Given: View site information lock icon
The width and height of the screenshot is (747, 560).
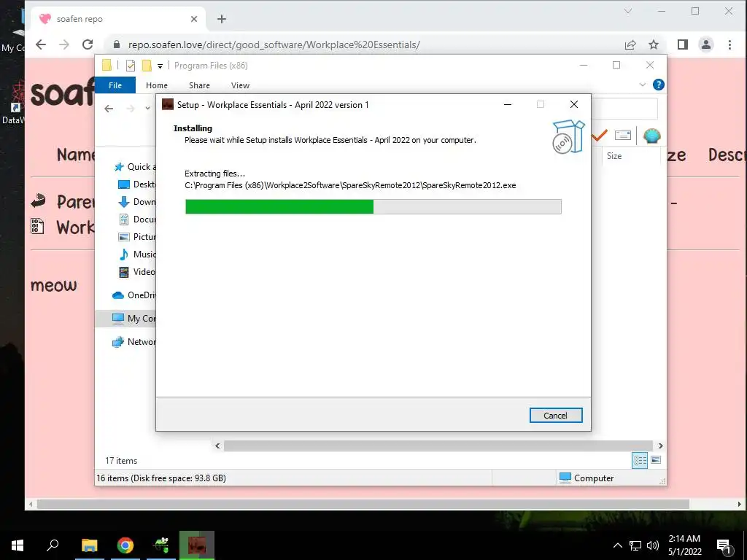Looking at the screenshot, I should pos(117,44).
